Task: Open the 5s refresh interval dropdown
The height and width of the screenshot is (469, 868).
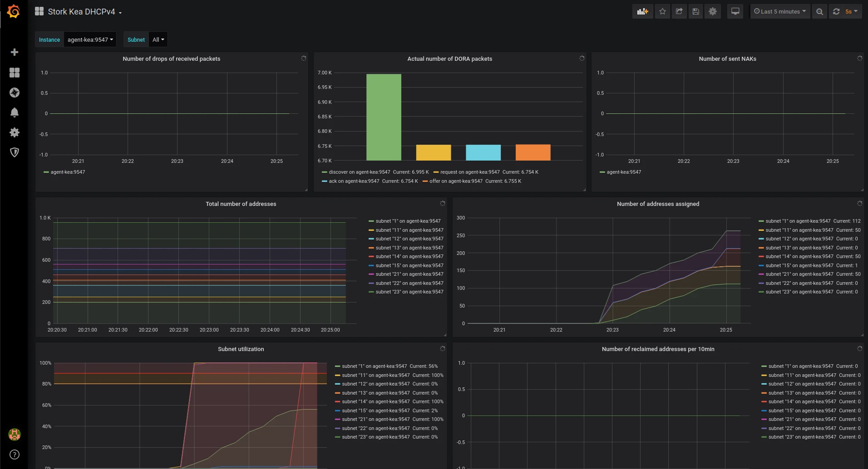Action: coord(852,12)
